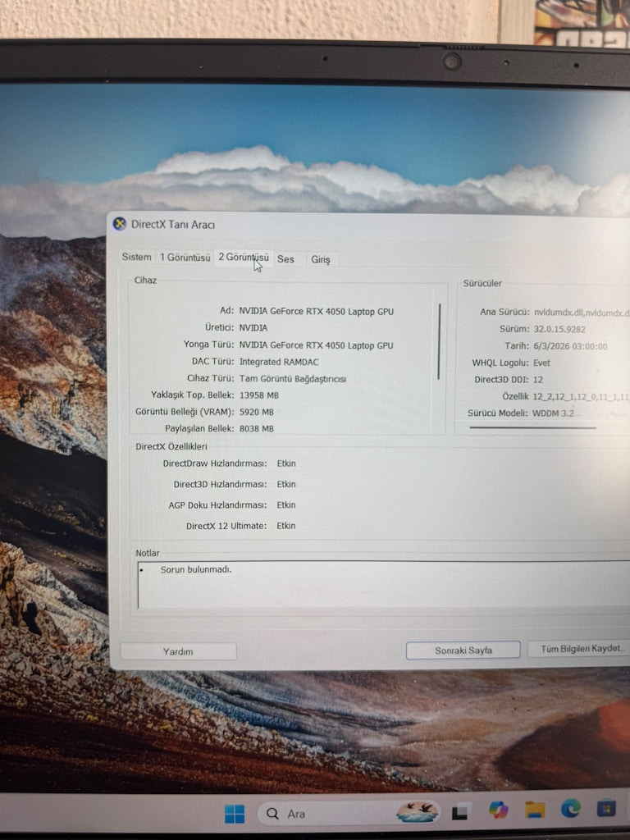Open Task View from taskbar
The width and height of the screenshot is (630, 840).
click(459, 813)
